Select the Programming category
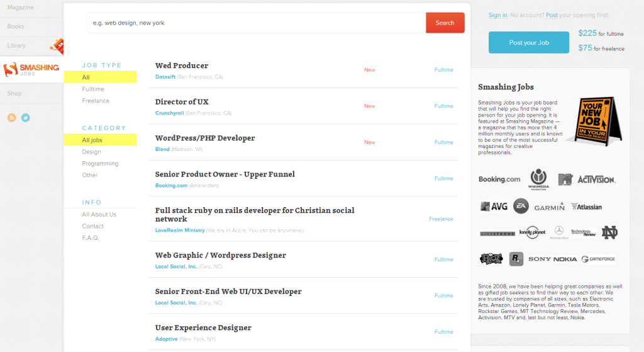 (x=100, y=164)
